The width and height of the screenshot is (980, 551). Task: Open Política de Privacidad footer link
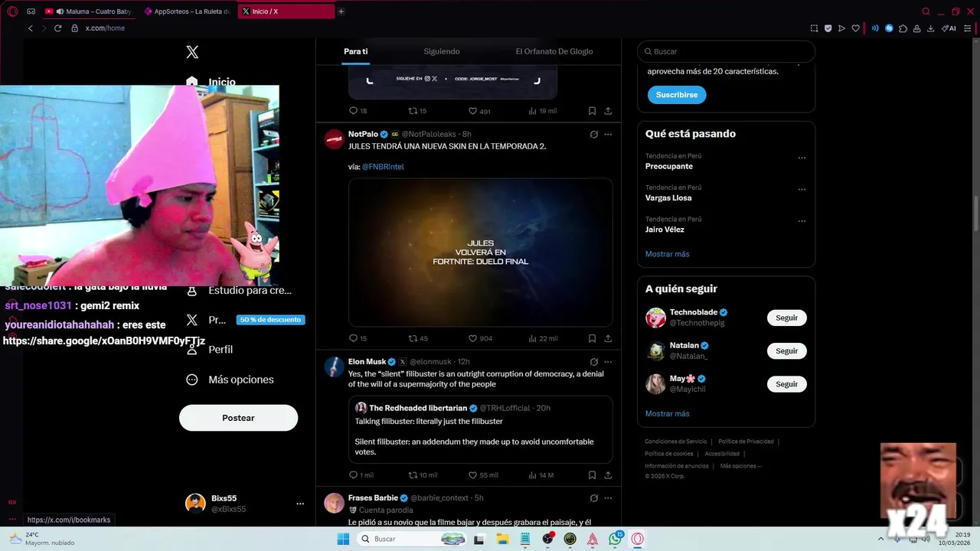pyautogui.click(x=746, y=442)
